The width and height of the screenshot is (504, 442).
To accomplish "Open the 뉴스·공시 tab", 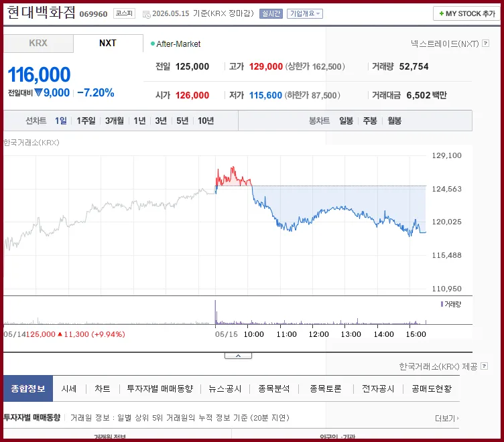I will tap(225, 388).
